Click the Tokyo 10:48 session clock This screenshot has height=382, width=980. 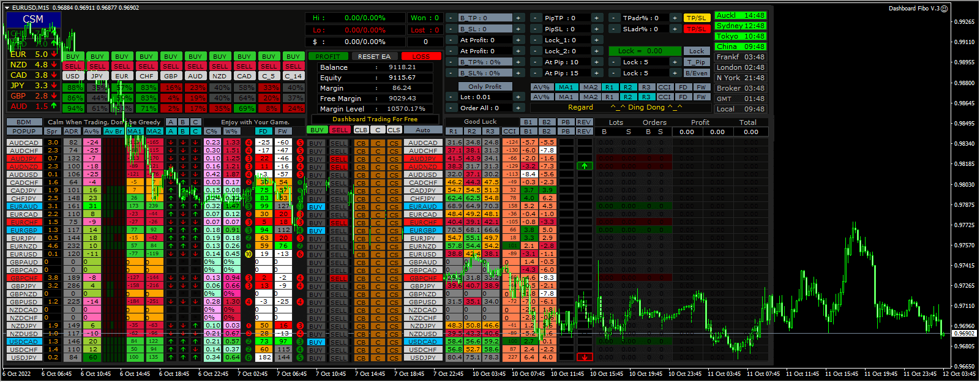point(740,36)
